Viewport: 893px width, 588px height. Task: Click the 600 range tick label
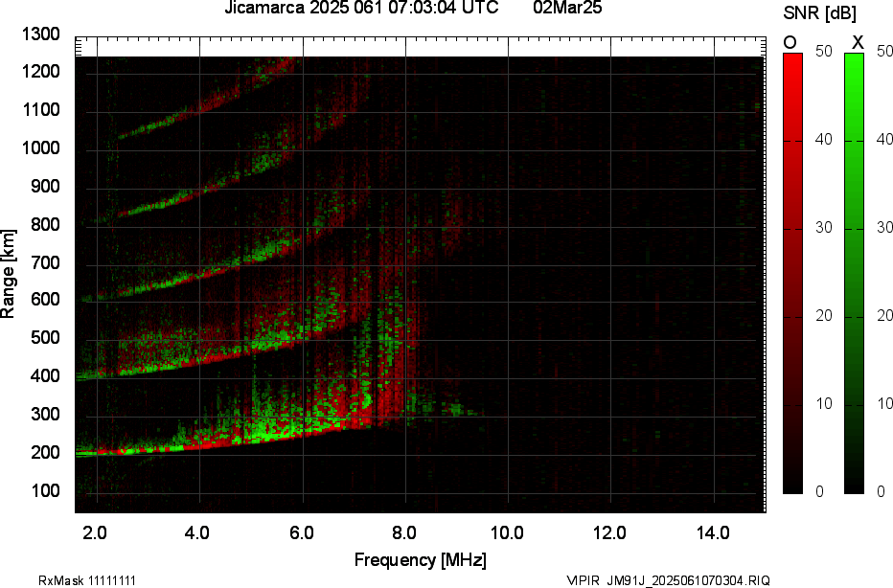tap(44, 299)
